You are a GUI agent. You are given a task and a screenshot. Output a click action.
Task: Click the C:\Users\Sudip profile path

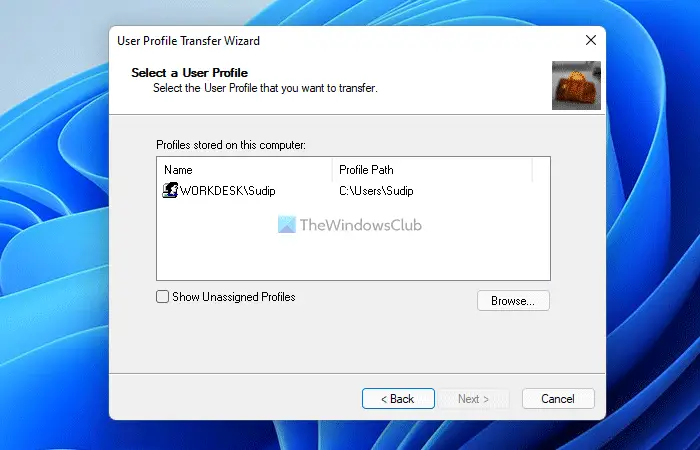(376, 191)
